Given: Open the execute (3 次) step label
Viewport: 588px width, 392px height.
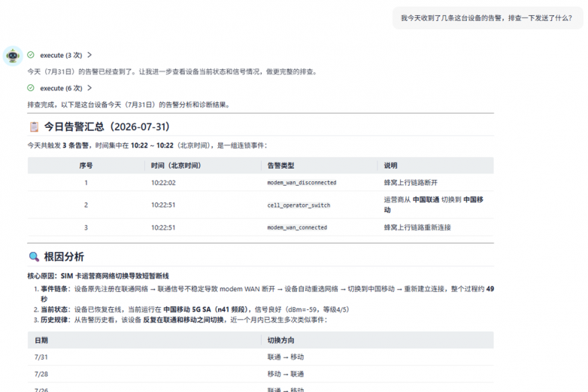Looking at the screenshot, I should coord(61,55).
